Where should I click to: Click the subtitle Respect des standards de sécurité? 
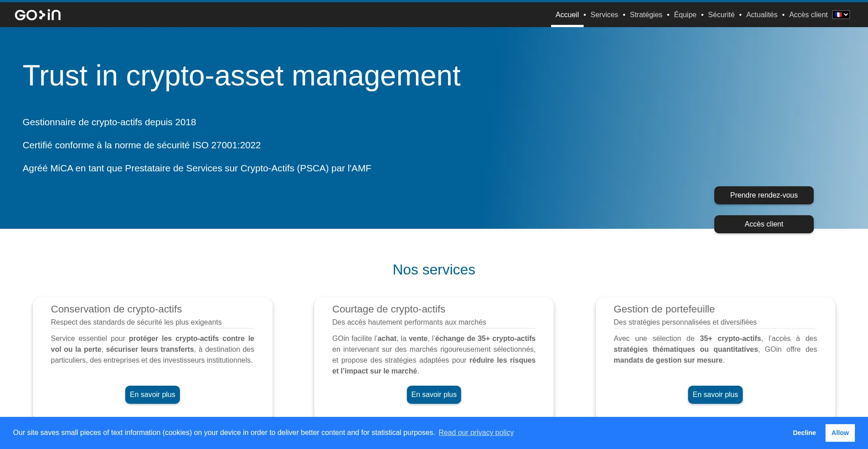[136, 322]
